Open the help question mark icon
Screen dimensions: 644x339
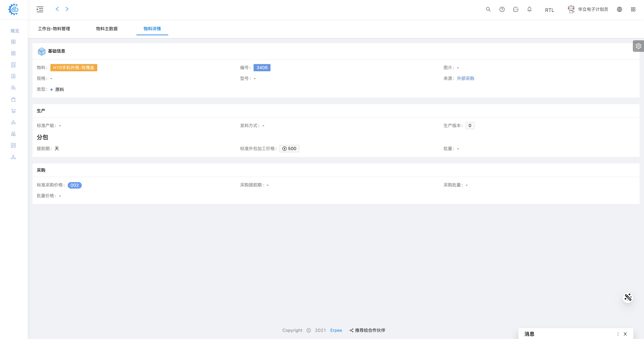pyautogui.click(x=502, y=9)
